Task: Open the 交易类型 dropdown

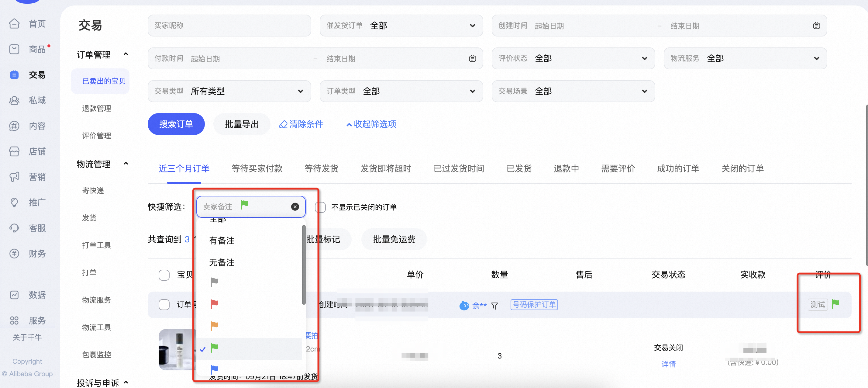Action: point(229,91)
